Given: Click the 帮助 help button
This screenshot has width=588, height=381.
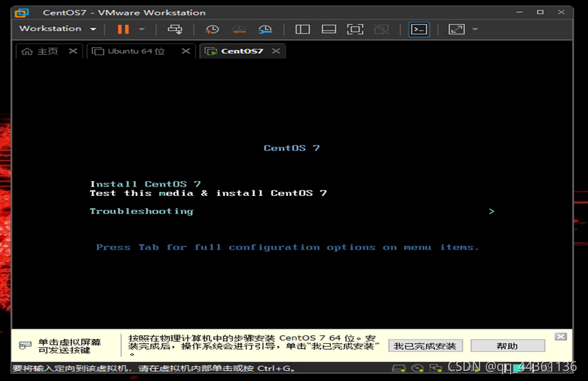Looking at the screenshot, I should click(x=507, y=346).
